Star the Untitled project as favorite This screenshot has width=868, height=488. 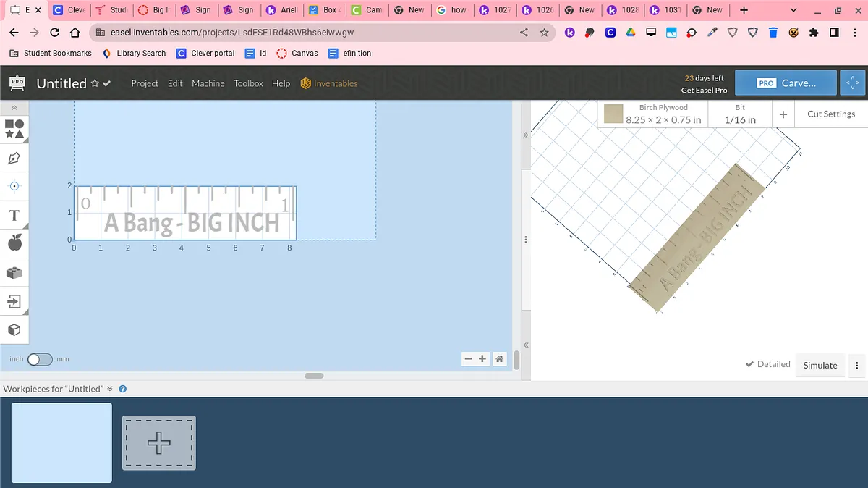(x=95, y=83)
